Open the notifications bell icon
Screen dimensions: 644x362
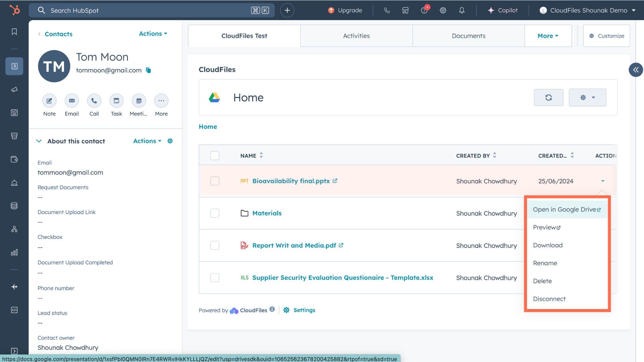462,10
